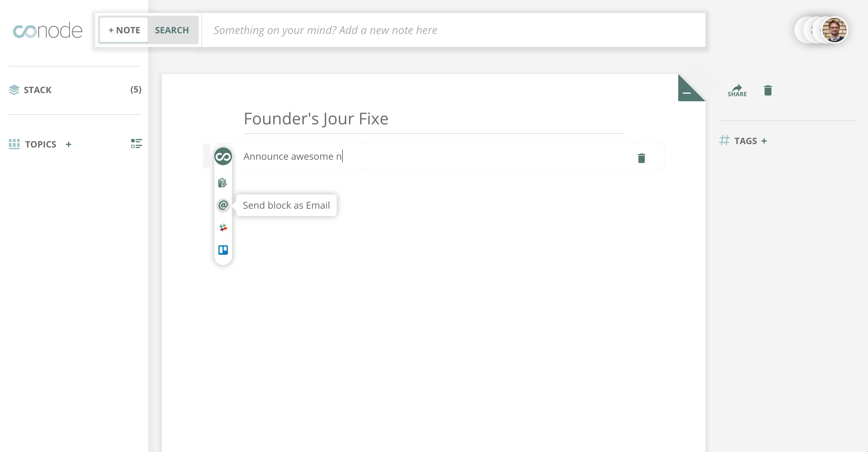This screenshot has width=868, height=452.
Task: Switch to the + NOTE mode
Action: click(x=124, y=30)
